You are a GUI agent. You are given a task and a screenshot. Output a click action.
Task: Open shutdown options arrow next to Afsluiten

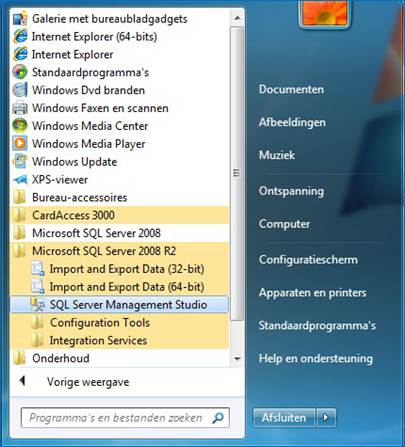tap(326, 417)
